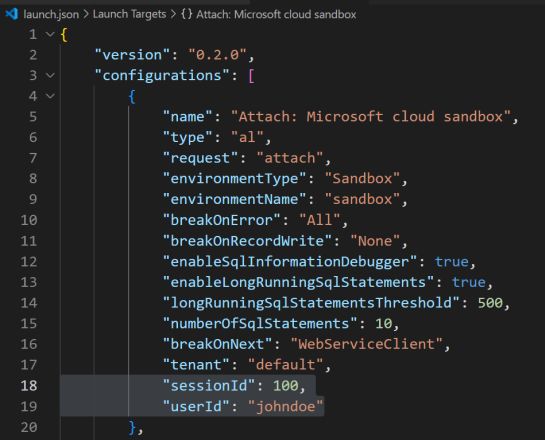Click the "userId" key
Image resolution: width=545 pixels, height=440 pixels.
[x=196, y=406]
